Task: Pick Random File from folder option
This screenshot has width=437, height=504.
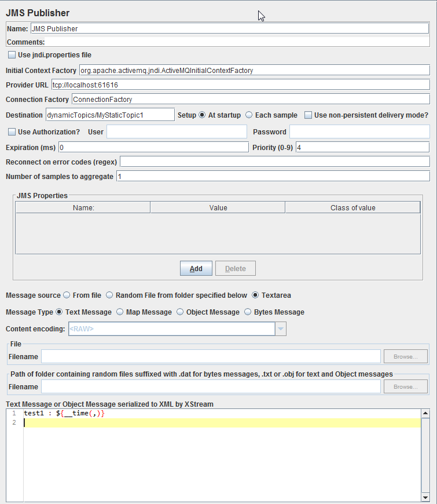Action: pos(109,295)
